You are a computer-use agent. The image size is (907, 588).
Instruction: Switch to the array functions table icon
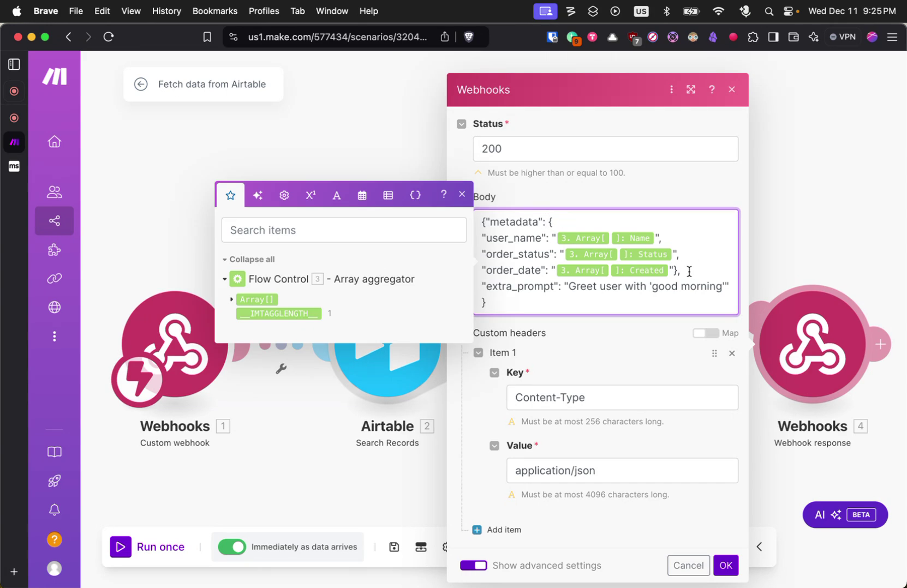(x=388, y=195)
